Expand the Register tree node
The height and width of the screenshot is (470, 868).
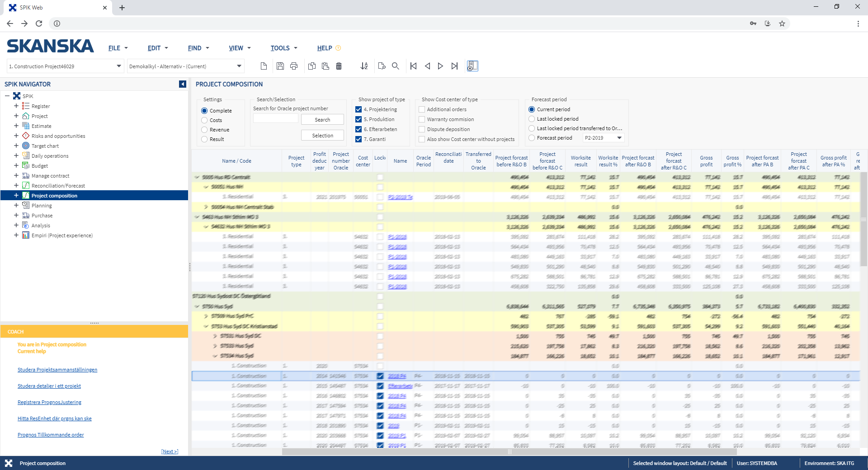(16, 106)
